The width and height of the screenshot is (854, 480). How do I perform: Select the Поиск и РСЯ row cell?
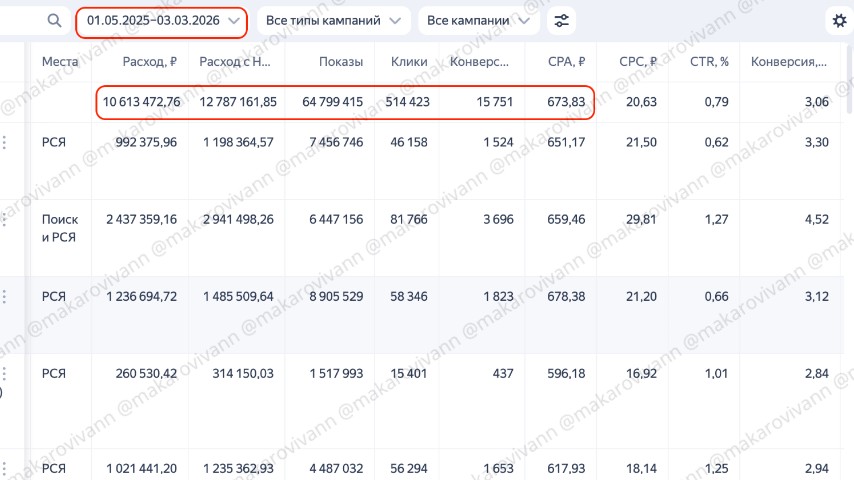point(61,229)
